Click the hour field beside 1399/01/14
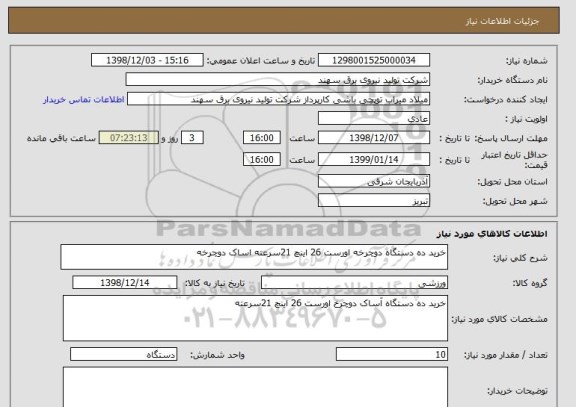The image size is (576, 407). point(262,159)
